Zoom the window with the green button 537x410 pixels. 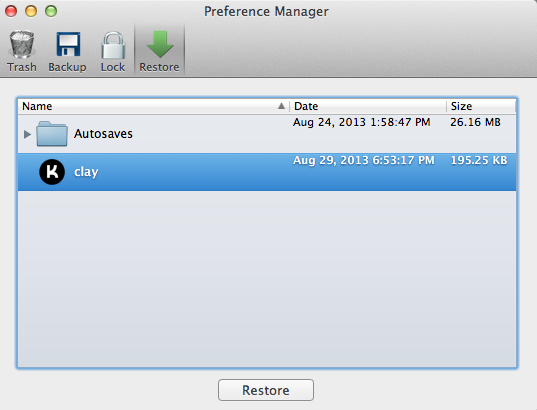click(51, 11)
